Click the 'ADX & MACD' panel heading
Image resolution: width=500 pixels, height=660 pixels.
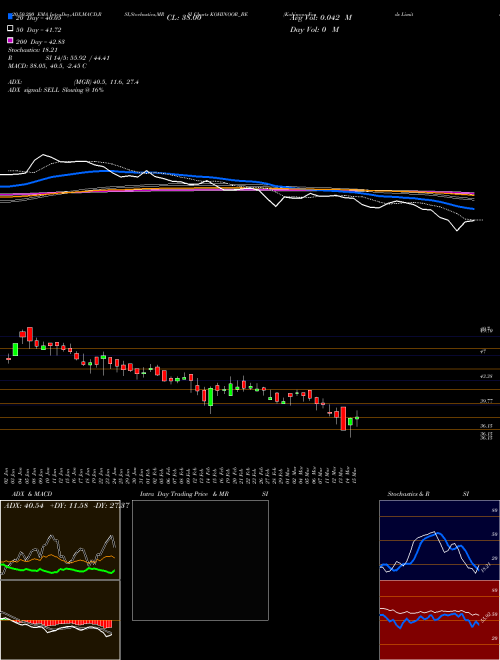click(32, 494)
